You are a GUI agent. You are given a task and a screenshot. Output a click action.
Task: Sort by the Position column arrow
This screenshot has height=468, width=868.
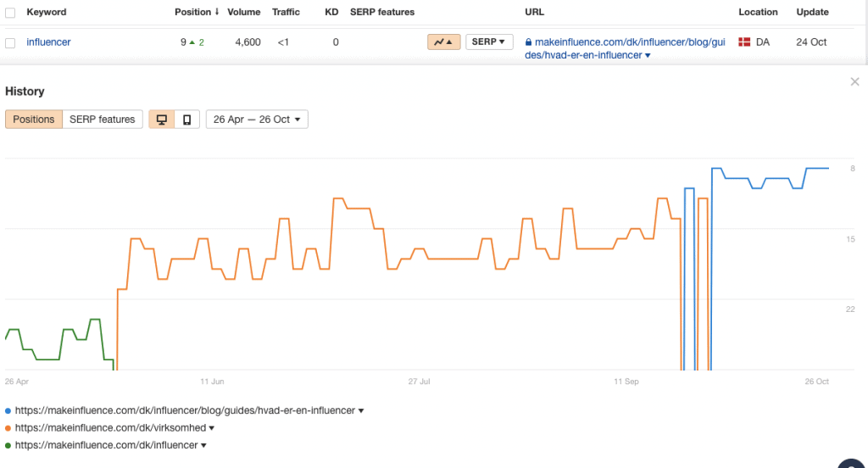pyautogui.click(x=217, y=12)
